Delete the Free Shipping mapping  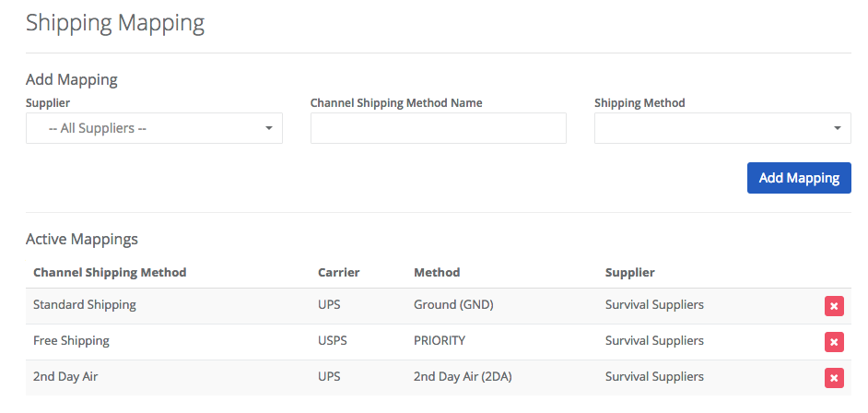coord(834,342)
